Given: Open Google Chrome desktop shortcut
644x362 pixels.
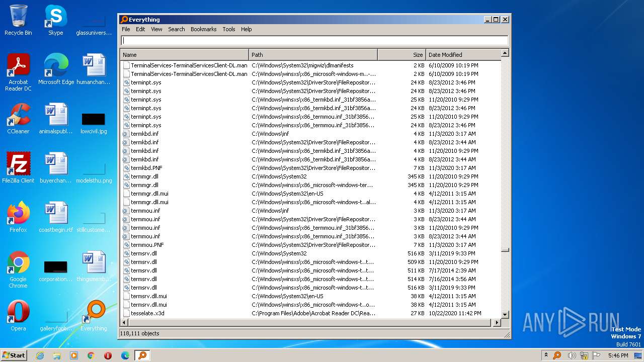Looking at the screenshot, I should click(18, 269).
